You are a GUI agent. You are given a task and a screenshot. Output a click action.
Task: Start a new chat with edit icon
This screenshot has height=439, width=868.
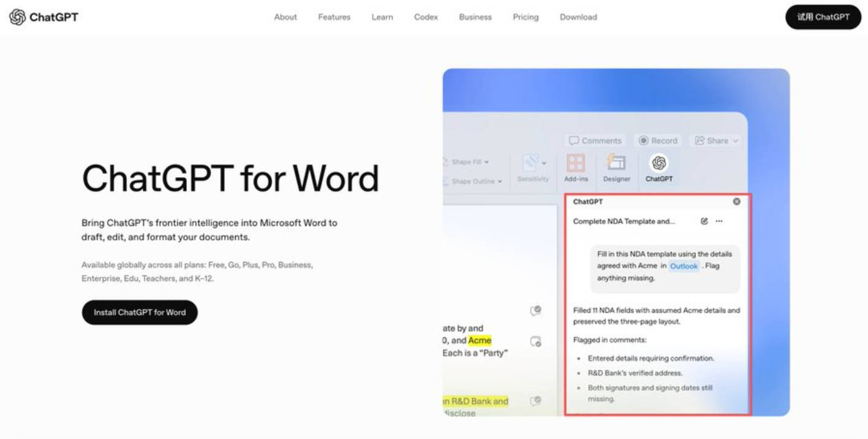tap(704, 221)
